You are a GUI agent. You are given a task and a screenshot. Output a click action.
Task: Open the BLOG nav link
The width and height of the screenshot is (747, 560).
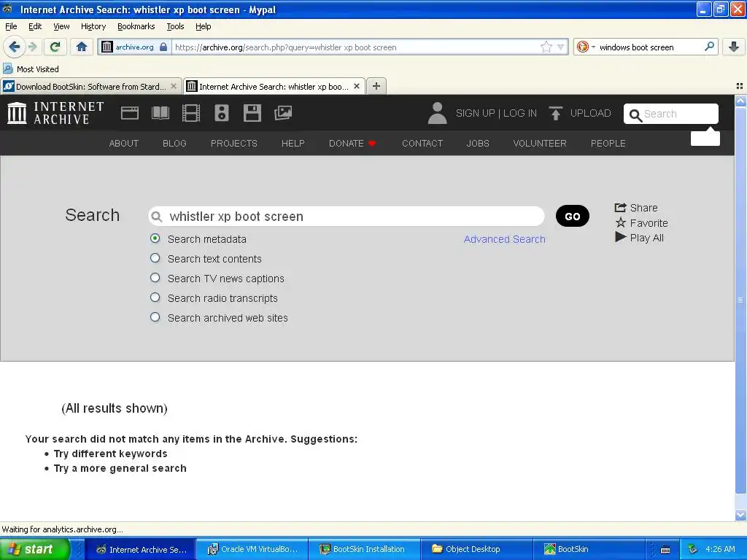[174, 144]
